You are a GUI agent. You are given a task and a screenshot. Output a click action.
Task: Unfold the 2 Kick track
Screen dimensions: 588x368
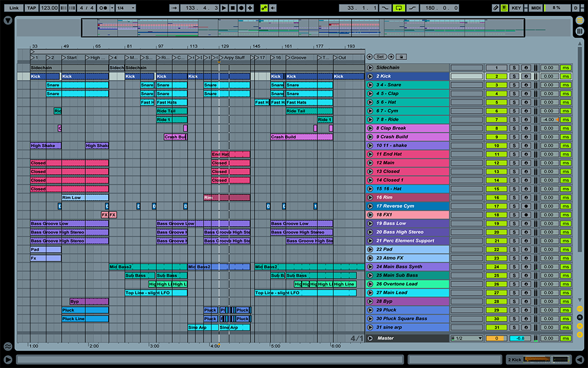click(x=370, y=76)
